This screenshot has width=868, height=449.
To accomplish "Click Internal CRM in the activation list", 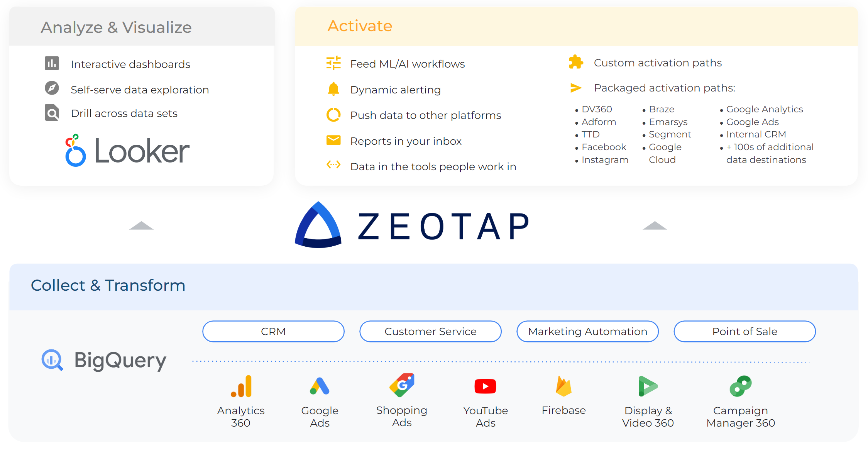I will tap(756, 134).
